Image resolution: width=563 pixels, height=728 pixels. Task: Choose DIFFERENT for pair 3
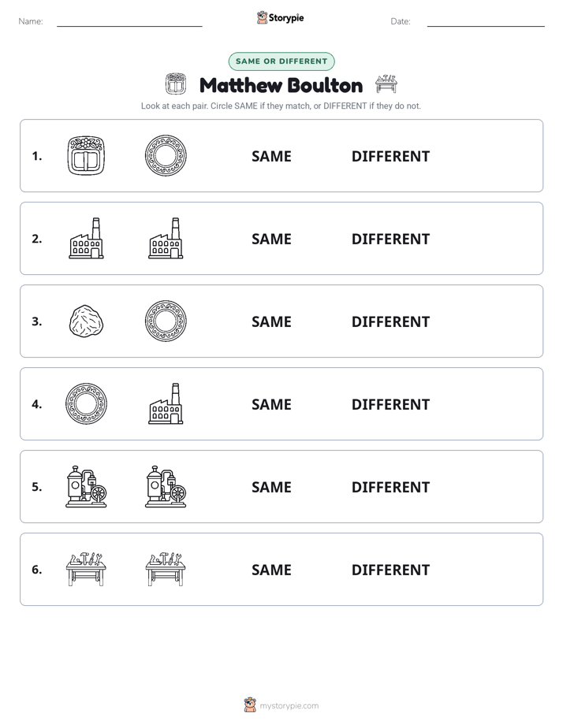390,321
